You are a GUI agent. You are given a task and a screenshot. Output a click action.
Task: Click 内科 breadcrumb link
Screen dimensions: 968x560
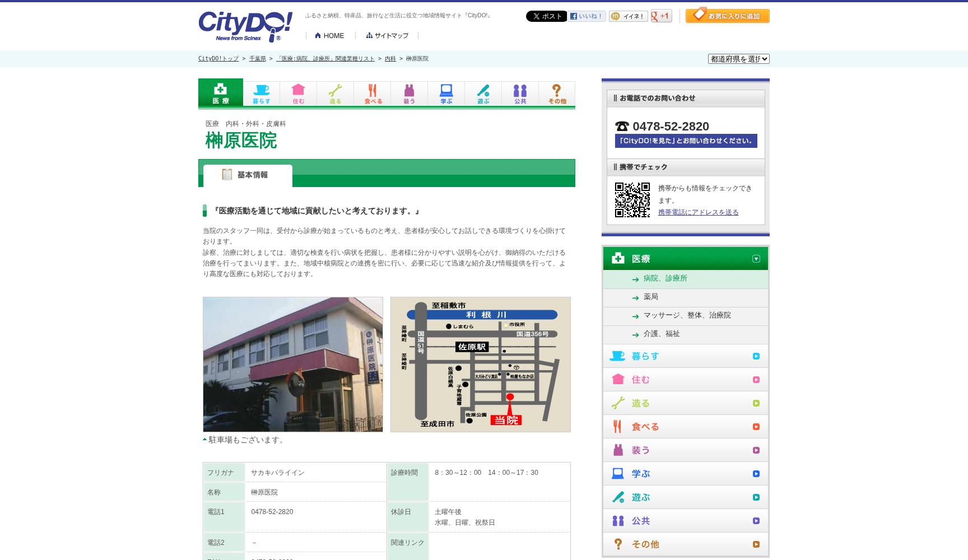click(390, 59)
